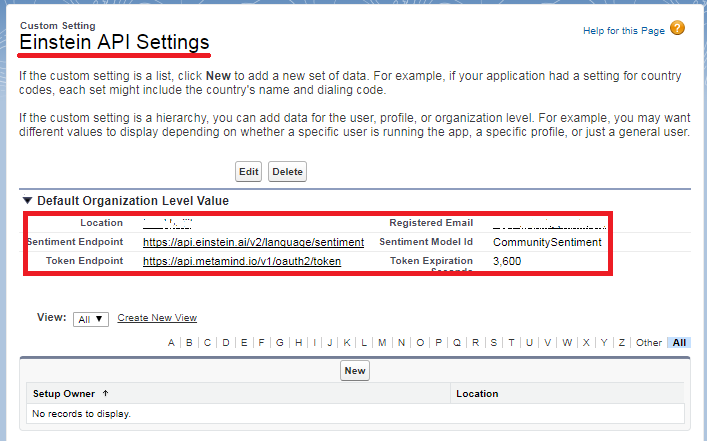Viewport: 707px width, 441px height.
Task: Click Create New View link
Action: tap(157, 317)
